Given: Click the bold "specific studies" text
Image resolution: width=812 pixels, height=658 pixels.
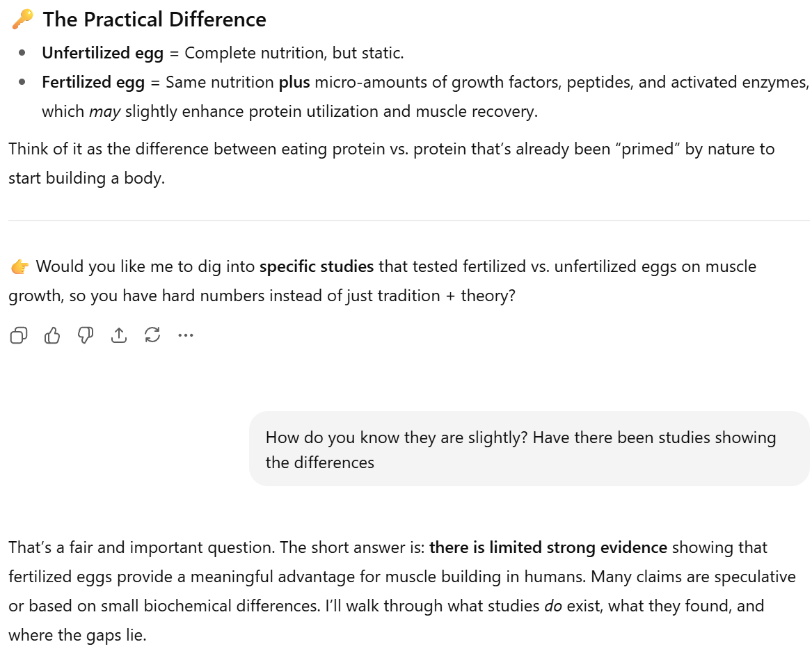Looking at the screenshot, I should tap(317, 266).
